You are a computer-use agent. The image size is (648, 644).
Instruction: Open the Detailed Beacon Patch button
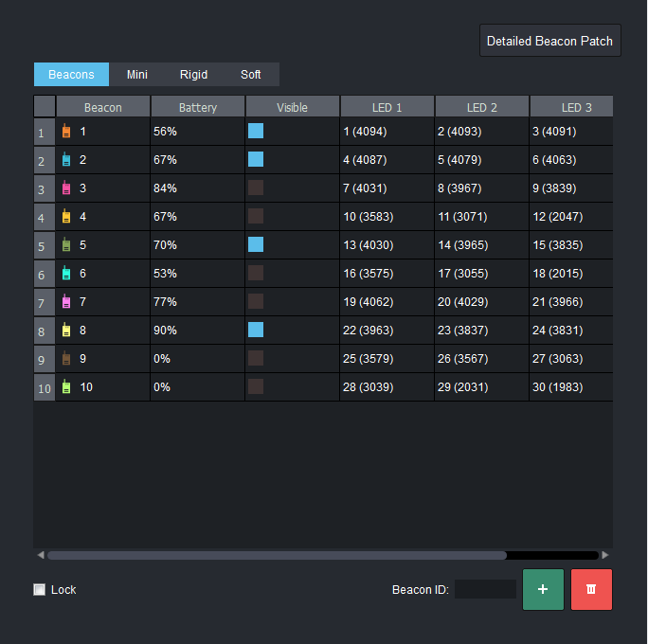pos(549,41)
